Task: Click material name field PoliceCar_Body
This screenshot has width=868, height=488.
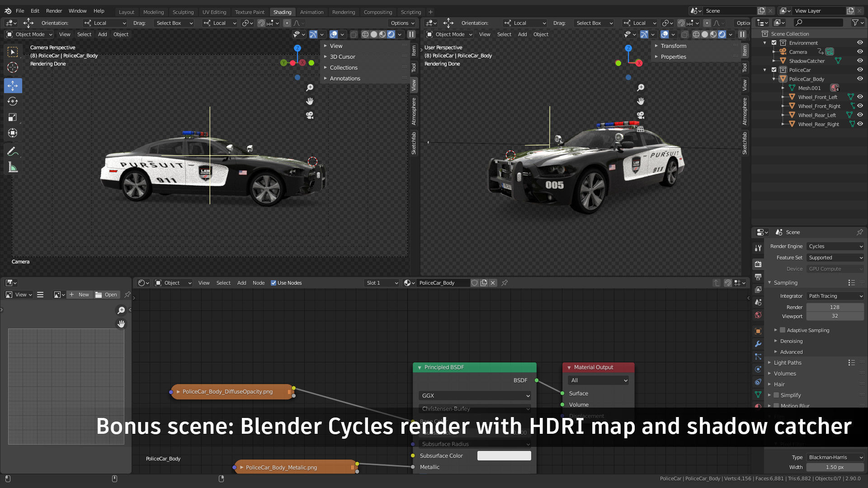Action: pyautogui.click(x=443, y=283)
